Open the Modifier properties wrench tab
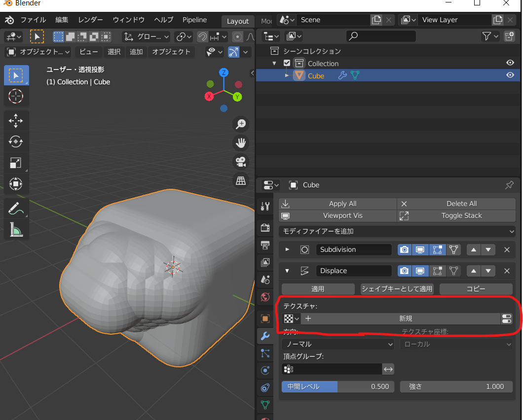The image size is (523, 420). pyautogui.click(x=265, y=336)
